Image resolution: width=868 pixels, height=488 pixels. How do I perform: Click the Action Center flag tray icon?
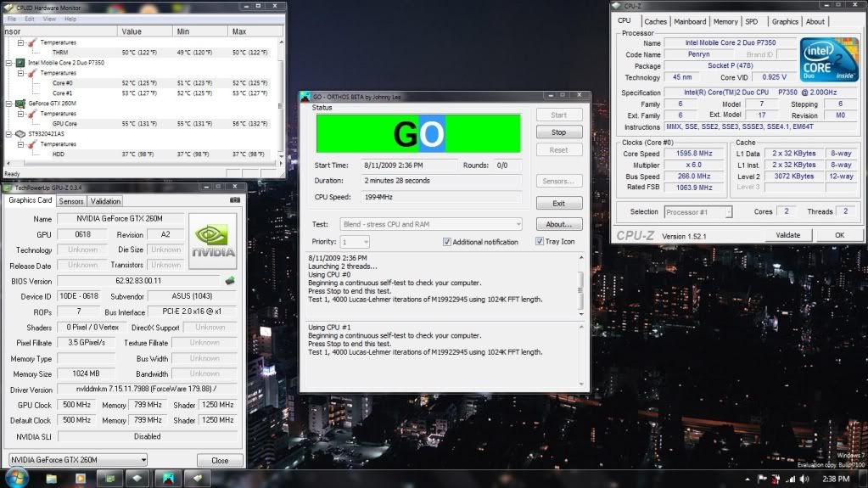(x=762, y=479)
